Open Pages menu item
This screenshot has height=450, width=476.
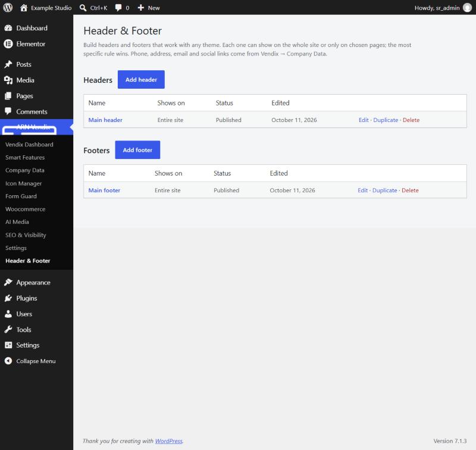point(24,96)
